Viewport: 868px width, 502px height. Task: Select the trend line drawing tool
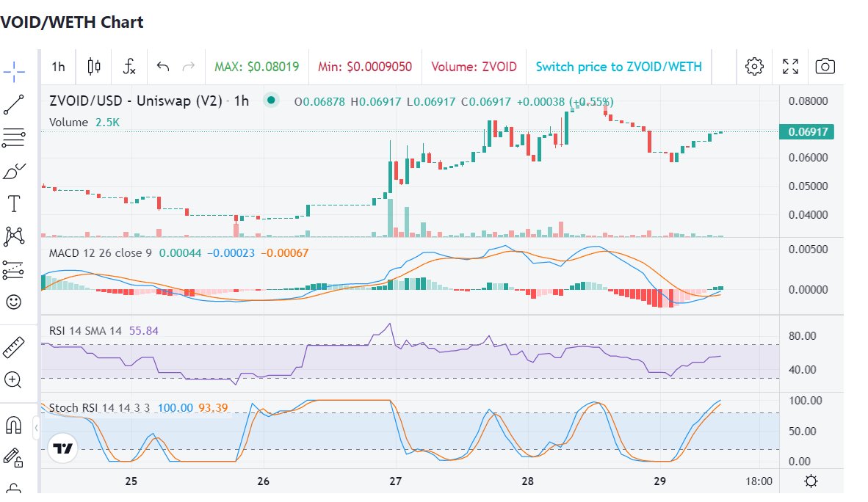pyautogui.click(x=14, y=105)
